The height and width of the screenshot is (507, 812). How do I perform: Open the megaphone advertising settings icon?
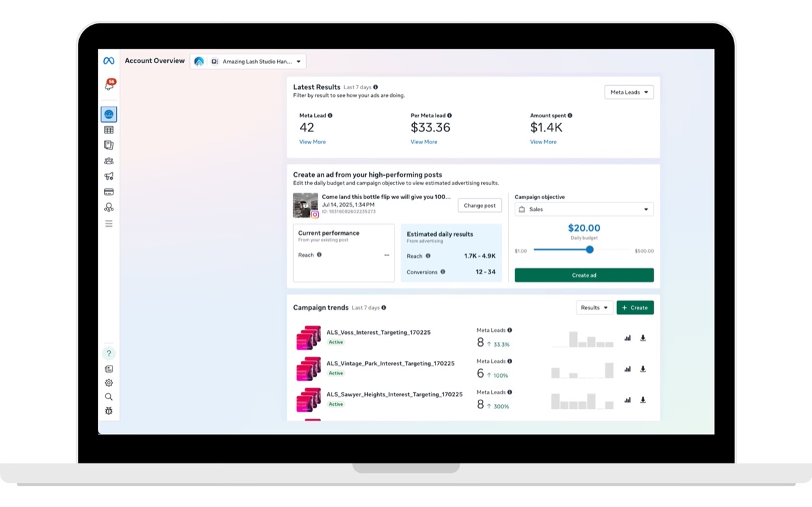pos(109,176)
